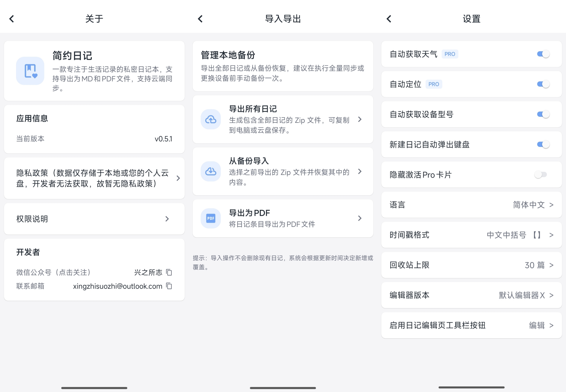Image resolution: width=566 pixels, height=392 pixels.
Task: Tap back arrow on 设置 screen
Action: (x=389, y=19)
